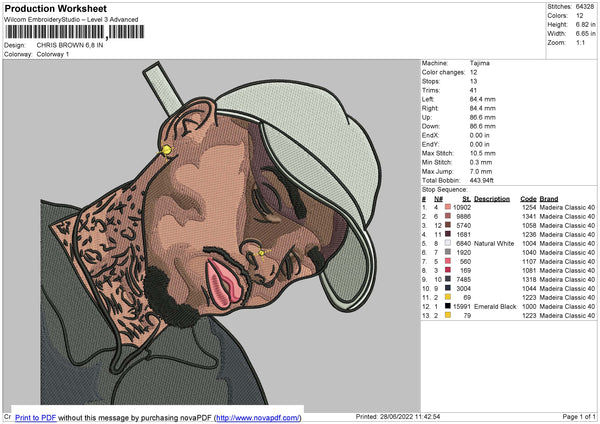Click the 'Colorway 1' value

tap(53, 54)
